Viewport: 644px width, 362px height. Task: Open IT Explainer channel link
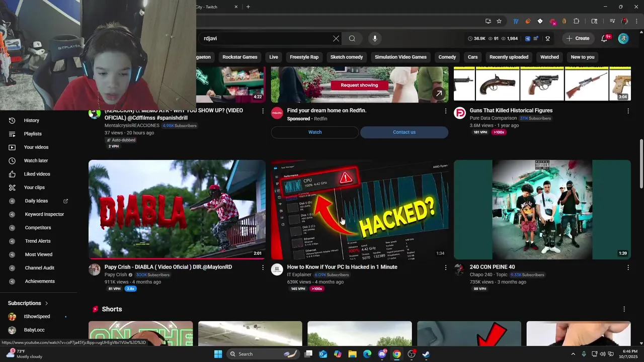tap(299, 275)
